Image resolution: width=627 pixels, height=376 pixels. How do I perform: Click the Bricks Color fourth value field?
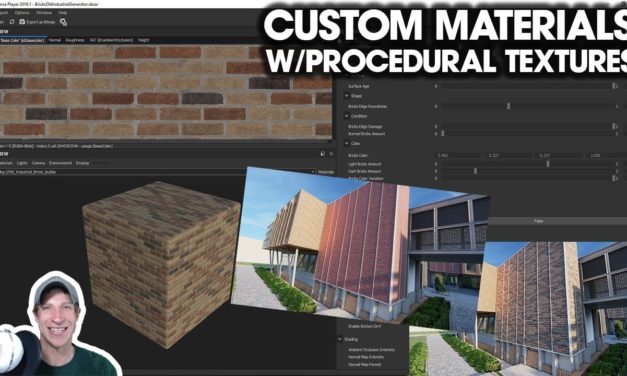(x=607, y=155)
